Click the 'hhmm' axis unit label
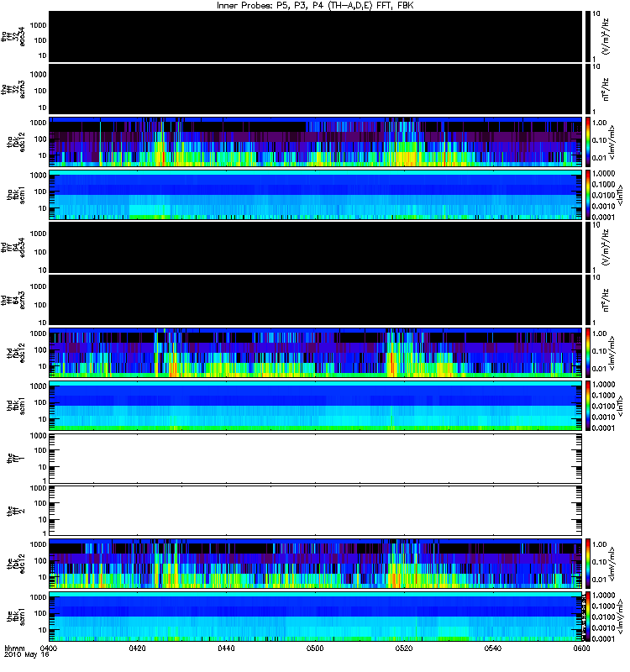630x672 pixels. (x=14, y=648)
